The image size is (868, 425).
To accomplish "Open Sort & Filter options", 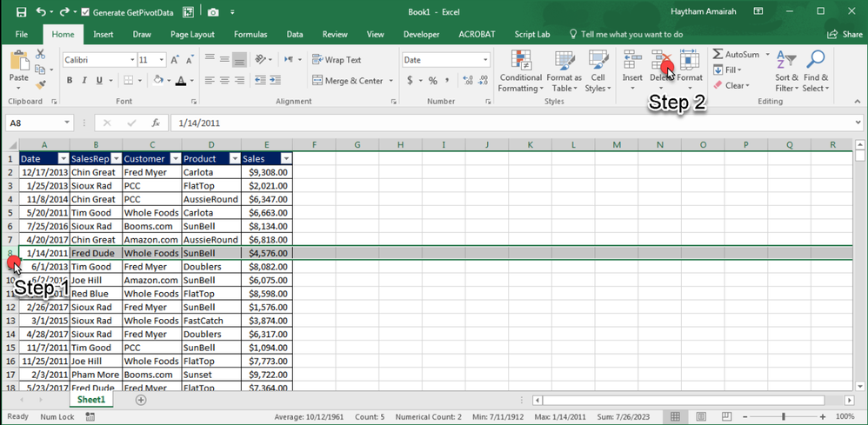I will pos(786,72).
